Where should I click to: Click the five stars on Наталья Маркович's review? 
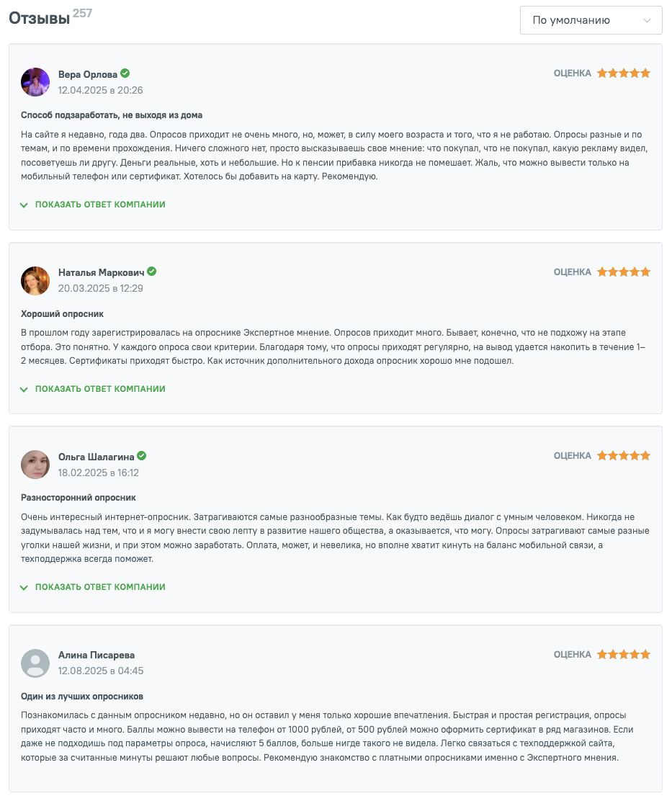point(623,272)
